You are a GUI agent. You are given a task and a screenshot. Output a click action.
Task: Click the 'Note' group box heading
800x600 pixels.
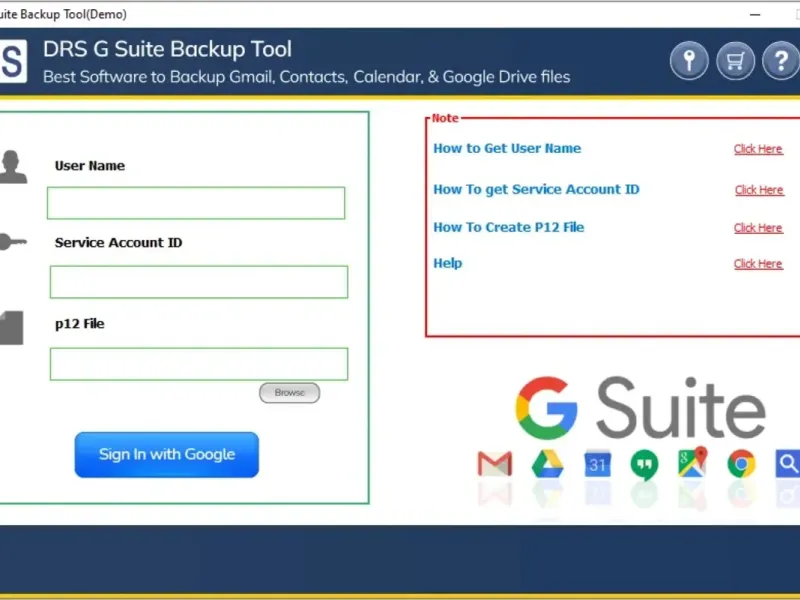coord(445,118)
